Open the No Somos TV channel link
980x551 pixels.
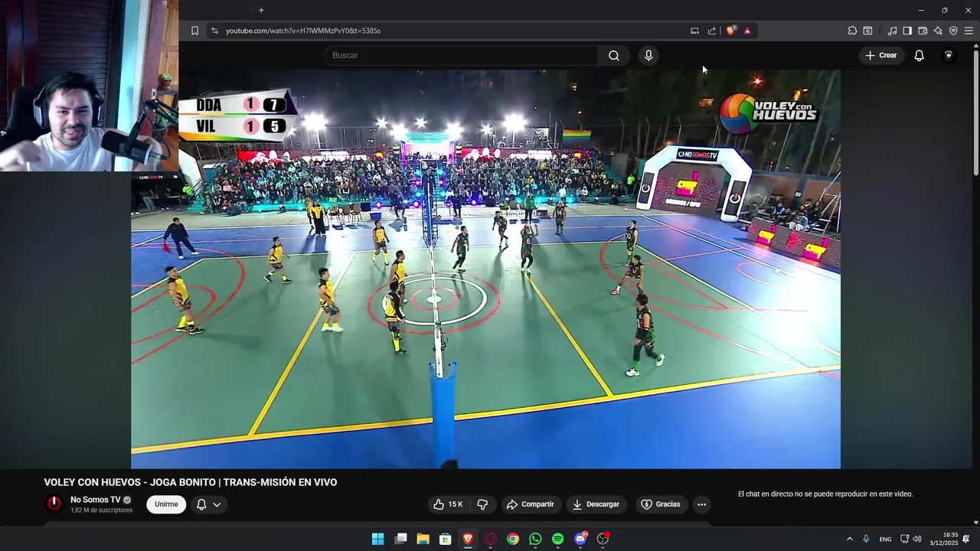coord(96,500)
